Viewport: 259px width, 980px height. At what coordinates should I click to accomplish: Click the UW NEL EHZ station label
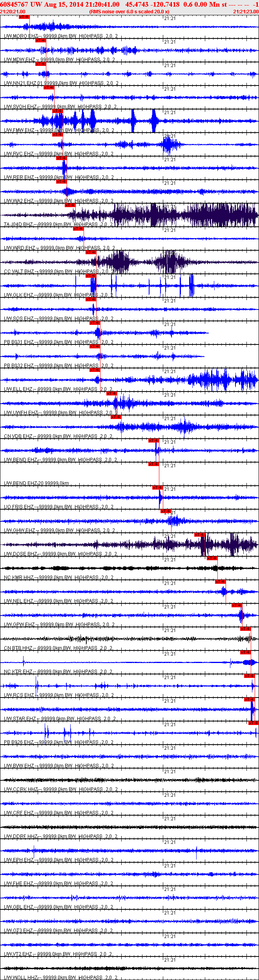click(x=59, y=601)
